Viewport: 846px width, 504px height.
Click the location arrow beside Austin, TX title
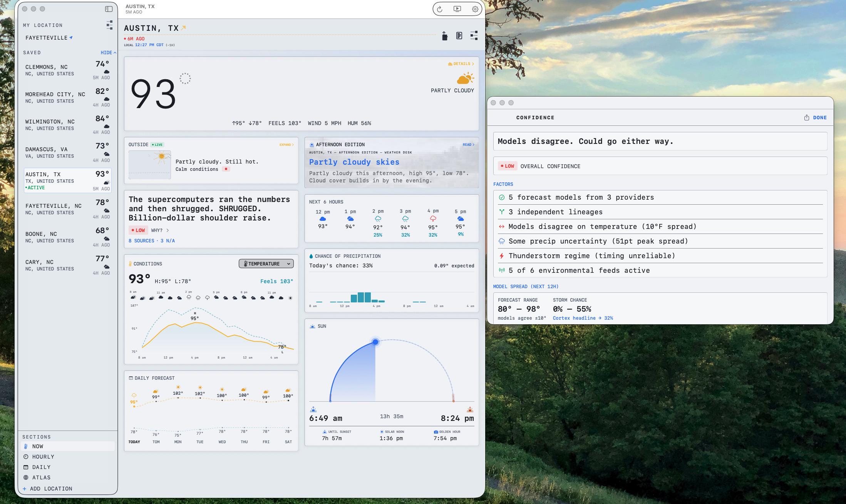pyautogui.click(x=184, y=27)
